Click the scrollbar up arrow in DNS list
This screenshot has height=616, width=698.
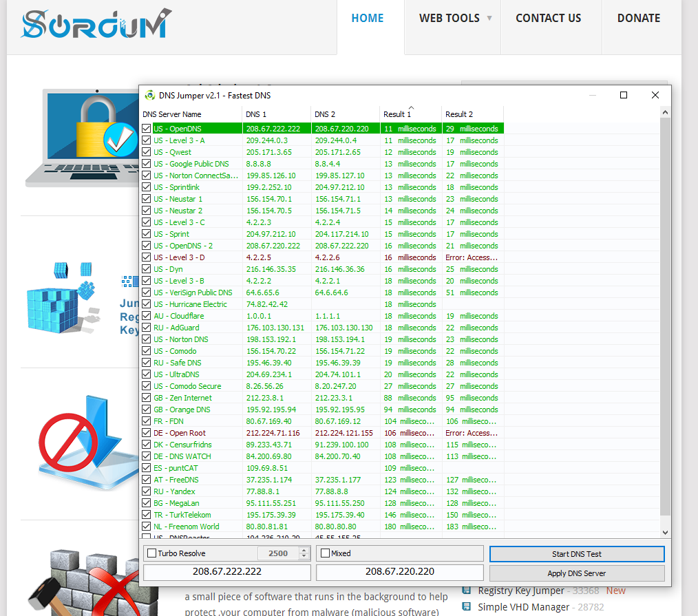tap(665, 113)
